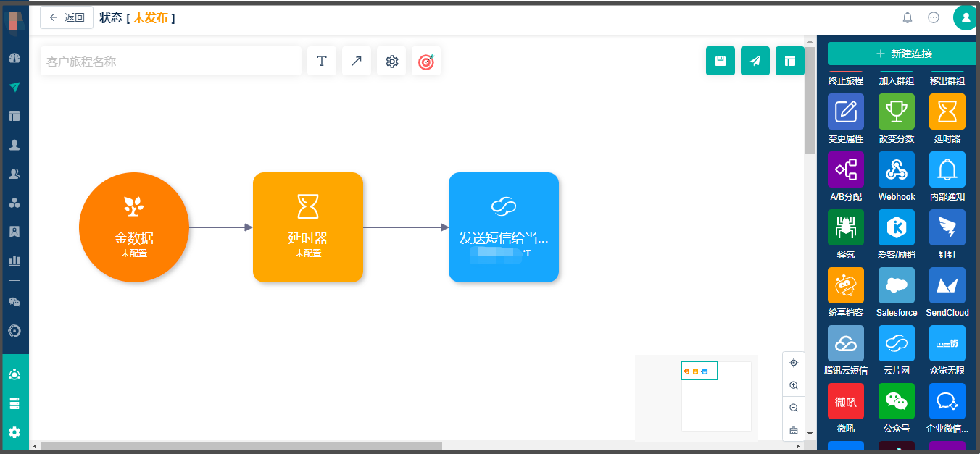Open server stack sidebar icon
980x454 pixels.
(14, 403)
